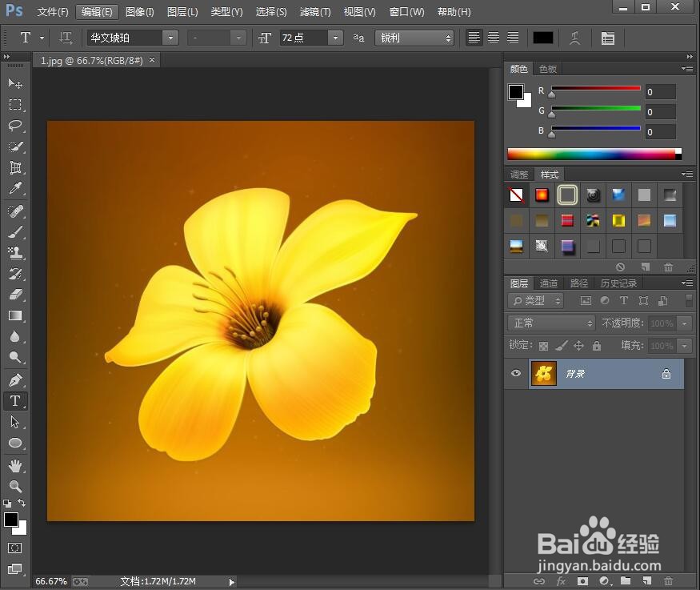Select the Quick Selection tool

pyautogui.click(x=15, y=146)
